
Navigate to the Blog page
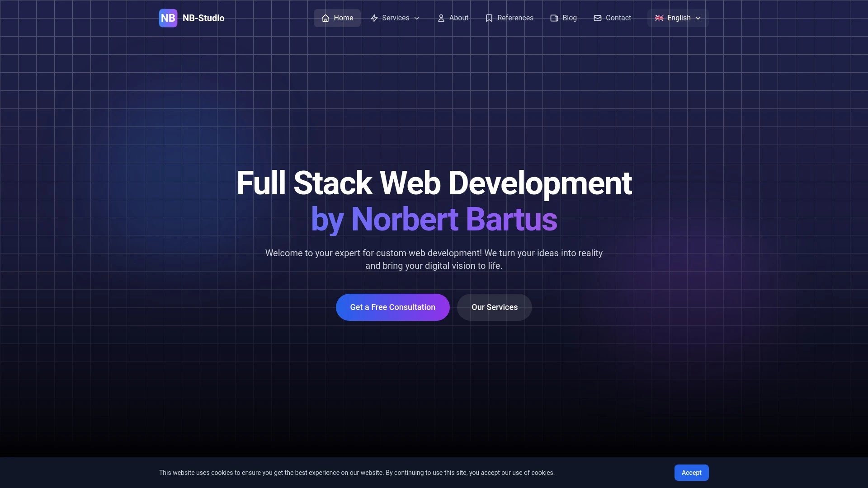[569, 18]
